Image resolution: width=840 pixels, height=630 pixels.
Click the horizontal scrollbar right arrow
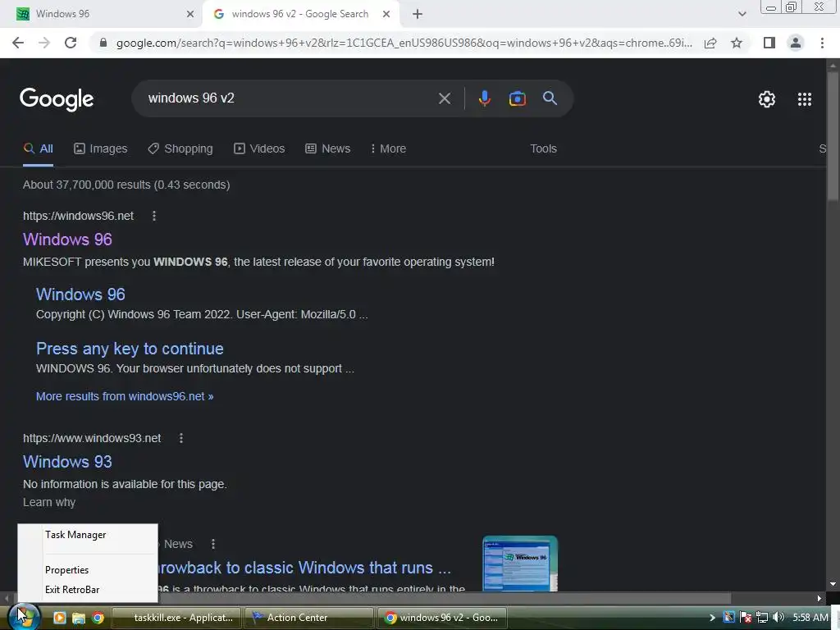point(819,598)
